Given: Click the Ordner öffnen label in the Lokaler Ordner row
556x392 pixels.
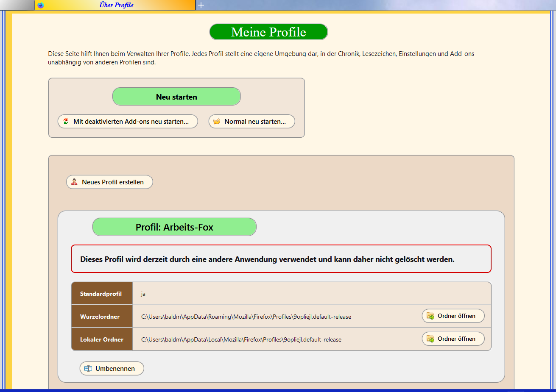Looking at the screenshot, I should pos(456,339).
